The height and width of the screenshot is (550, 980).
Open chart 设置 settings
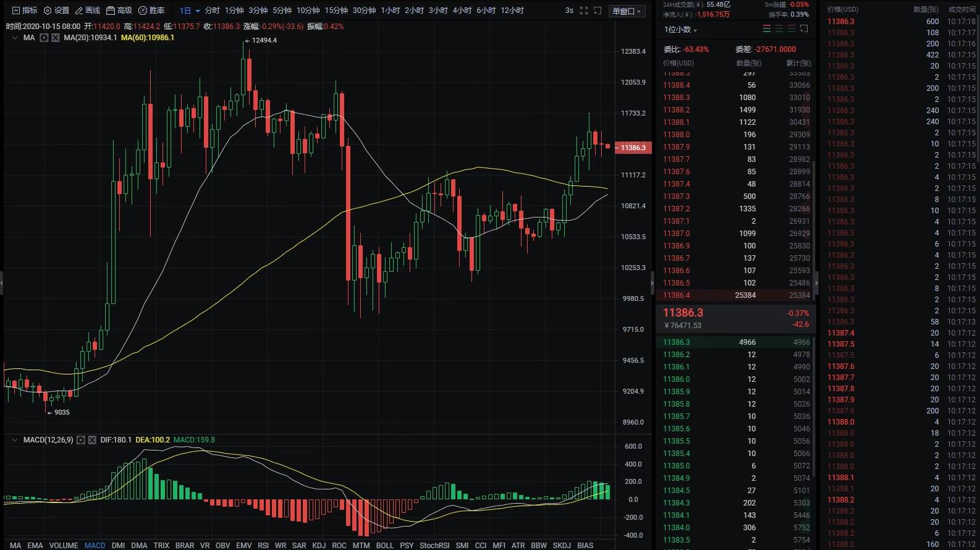coord(56,11)
